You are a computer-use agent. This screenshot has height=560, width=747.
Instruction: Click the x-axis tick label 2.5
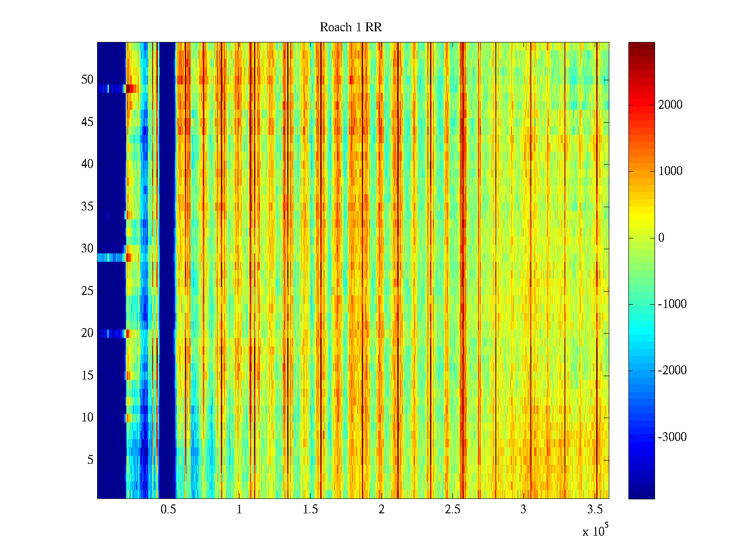click(x=452, y=510)
